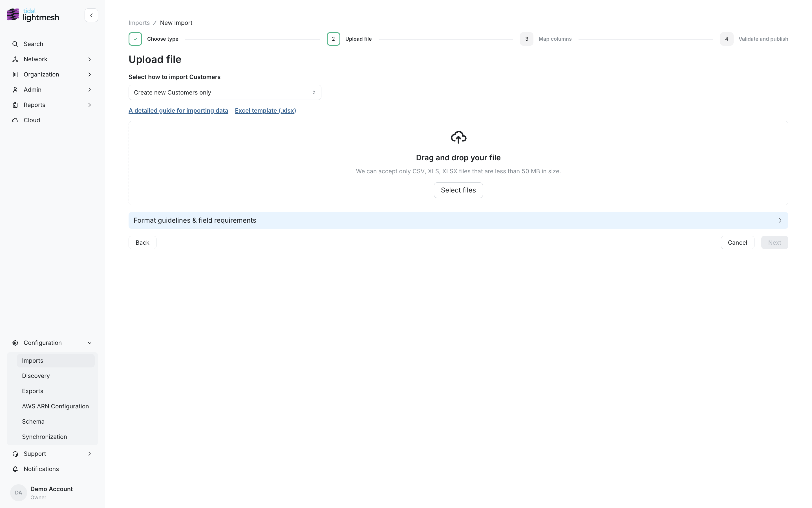
Task: Open the Synchronization page
Action: [56, 437]
